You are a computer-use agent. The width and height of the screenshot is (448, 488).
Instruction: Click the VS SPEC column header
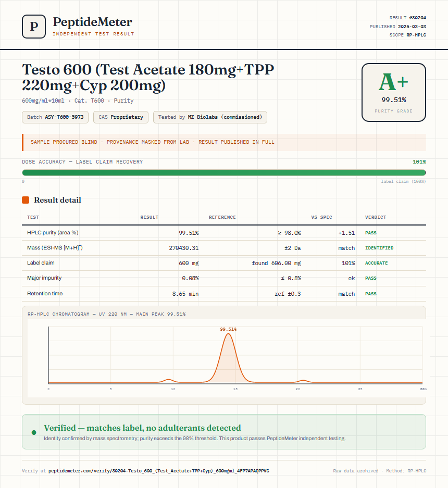[321, 217]
